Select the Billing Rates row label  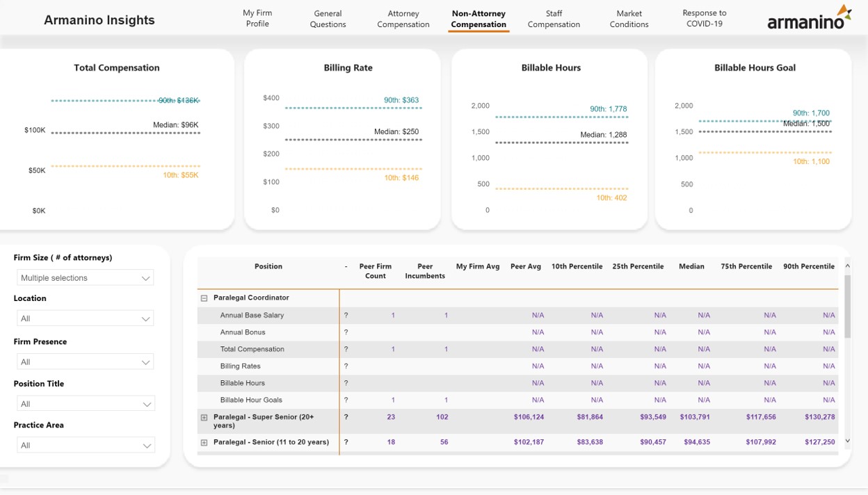click(x=240, y=366)
